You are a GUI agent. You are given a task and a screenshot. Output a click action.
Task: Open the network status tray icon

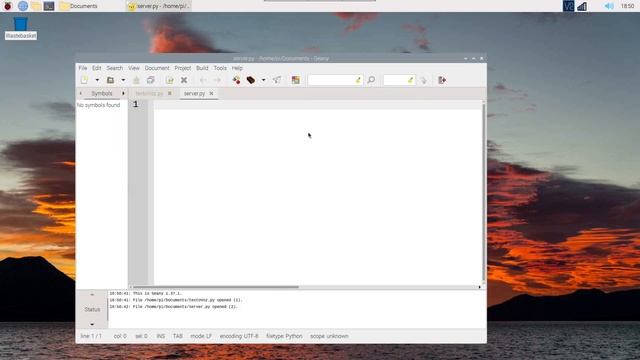(582, 6)
